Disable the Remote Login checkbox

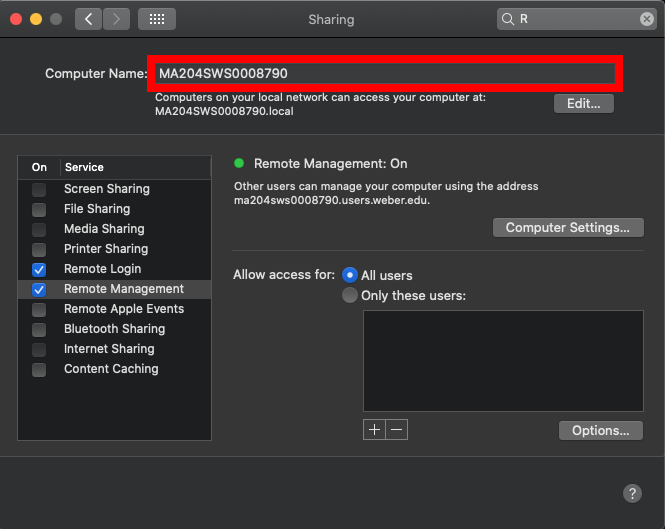39,269
